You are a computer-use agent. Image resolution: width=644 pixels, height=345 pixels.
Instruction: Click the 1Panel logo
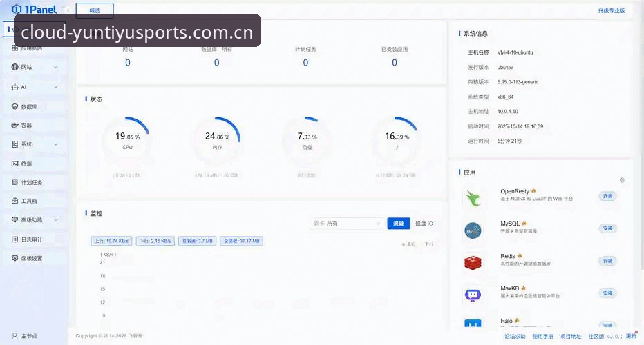coord(35,8)
